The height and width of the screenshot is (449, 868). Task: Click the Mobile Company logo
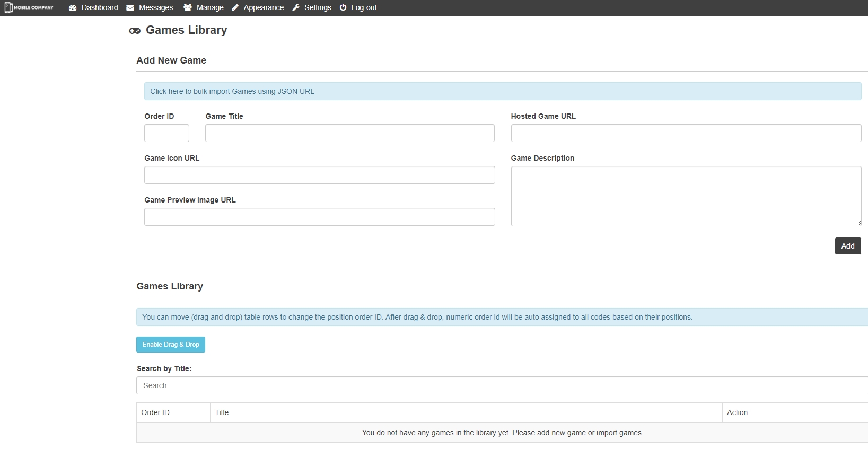click(x=29, y=7)
